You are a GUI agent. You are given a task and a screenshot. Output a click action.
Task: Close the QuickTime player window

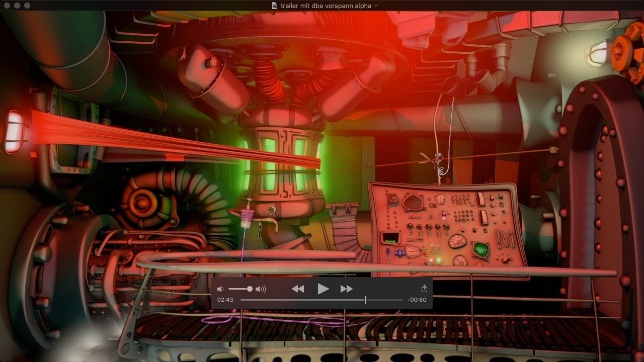point(7,6)
